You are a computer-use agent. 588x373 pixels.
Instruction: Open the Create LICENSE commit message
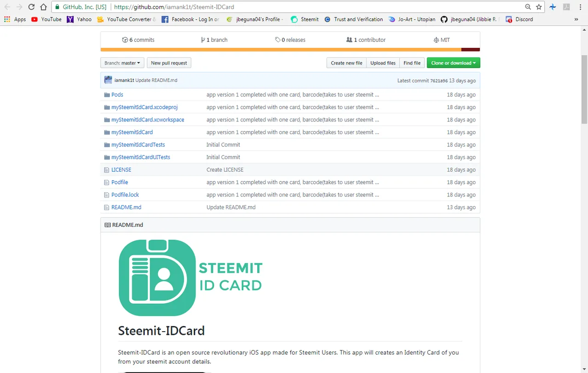pos(225,170)
